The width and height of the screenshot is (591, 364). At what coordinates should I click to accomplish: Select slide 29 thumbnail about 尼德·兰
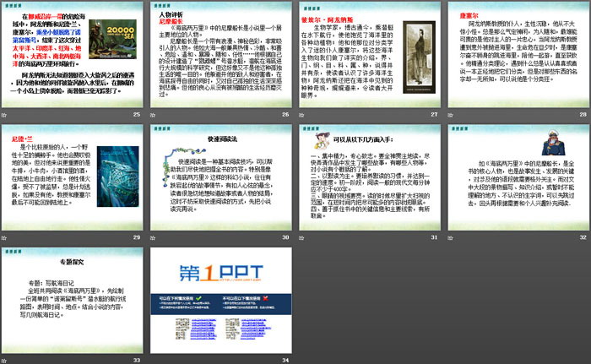coord(73,177)
